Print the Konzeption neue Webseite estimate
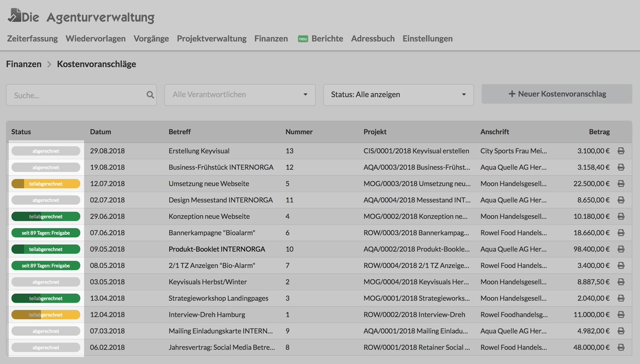 [x=621, y=216]
